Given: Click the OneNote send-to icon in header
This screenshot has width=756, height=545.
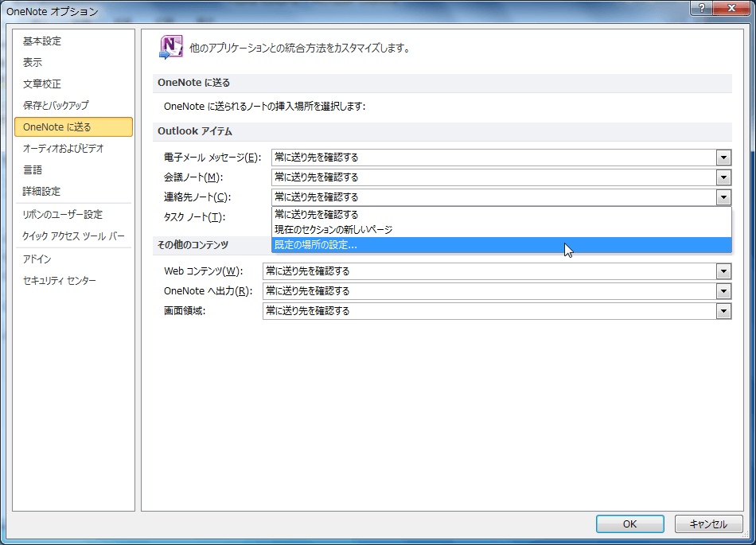Looking at the screenshot, I should coord(170,47).
